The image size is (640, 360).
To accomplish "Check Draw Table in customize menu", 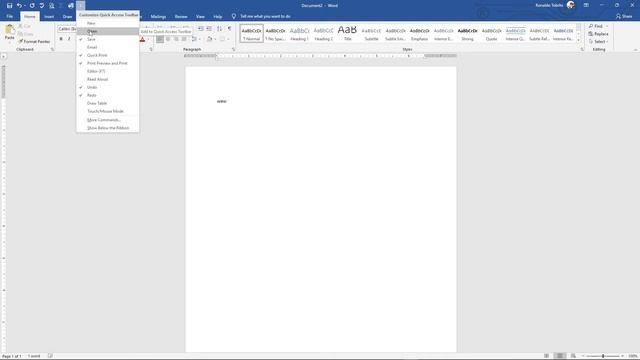I will point(108,103).
